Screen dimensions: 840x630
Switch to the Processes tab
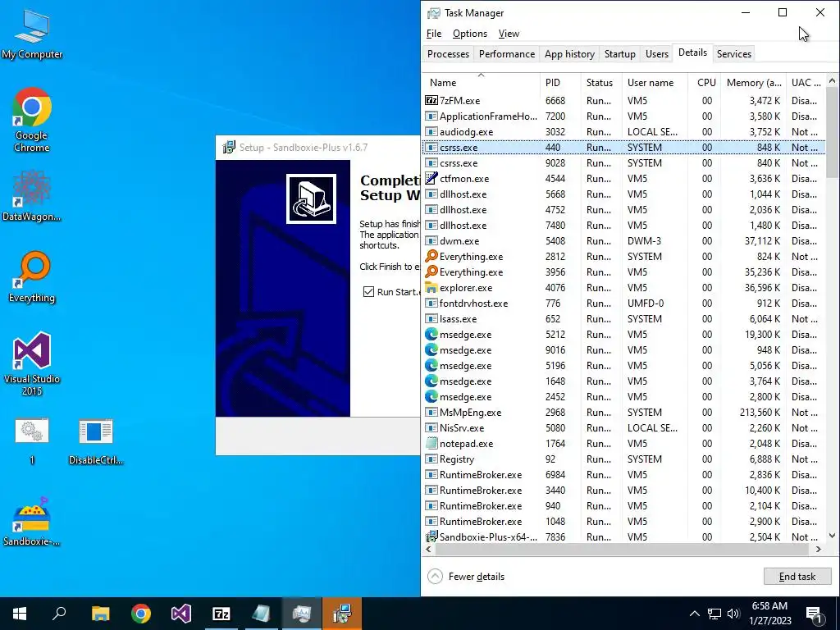[448, 53]
